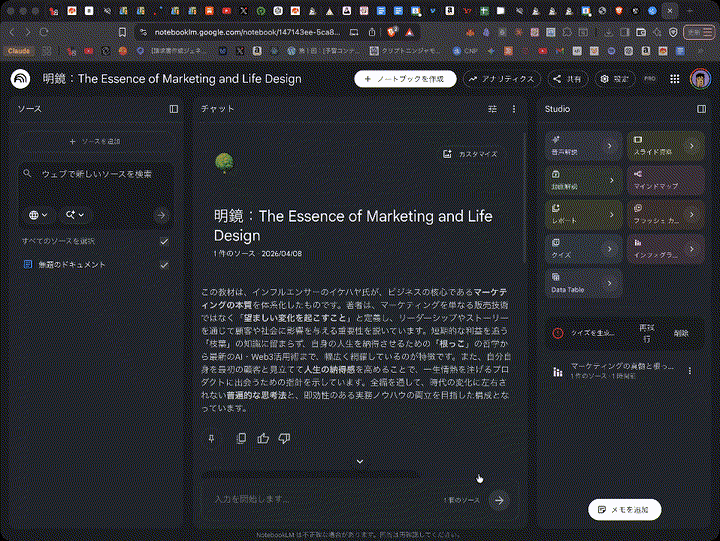
Task: Open the マインドマップ tile in Studio
Action: [664, 179]
